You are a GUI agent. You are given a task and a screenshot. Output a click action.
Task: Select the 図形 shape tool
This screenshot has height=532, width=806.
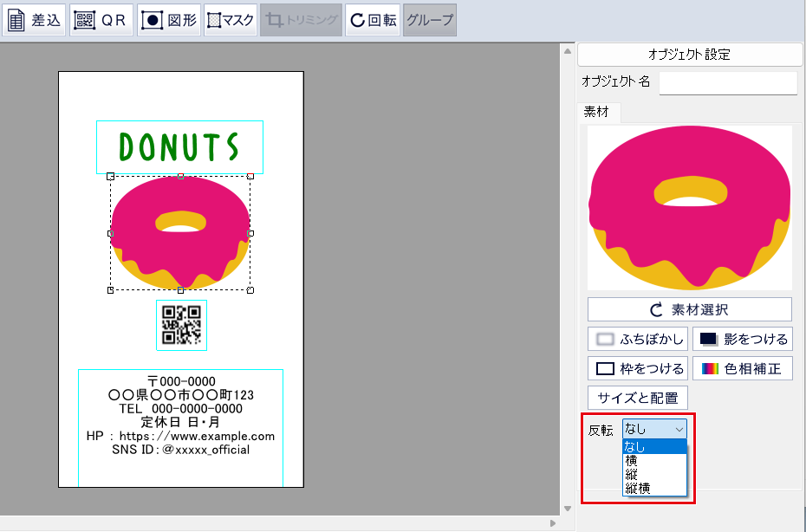pyautogui.click(x=169, y=20)
